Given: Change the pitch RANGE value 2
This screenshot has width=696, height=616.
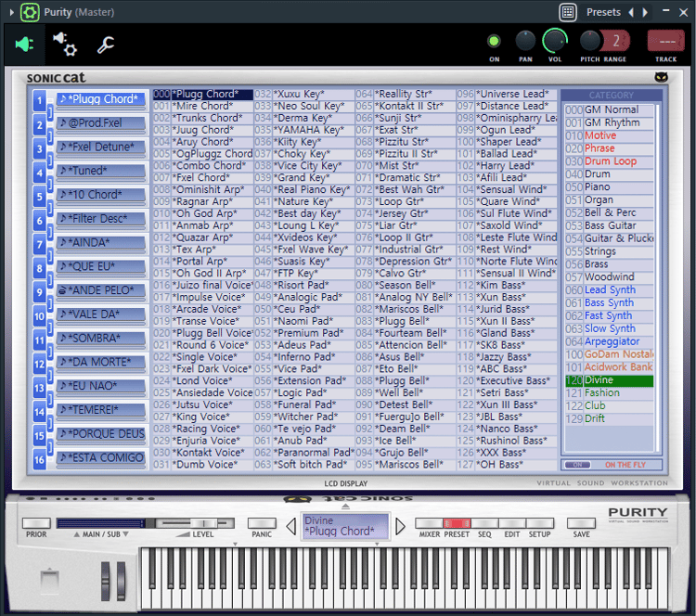Looking at the screenshot, I should pyautogui.click(x=616, y=41).
